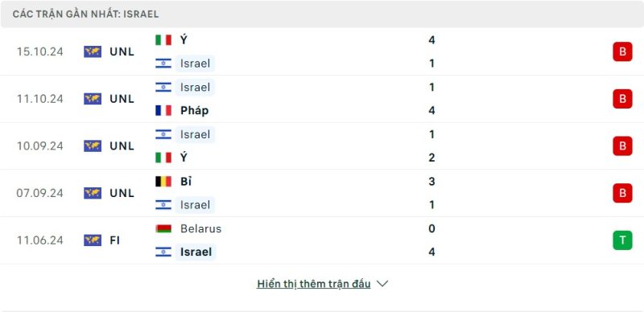Screen dimensions: 644x312
Task: Click the world map icon for the 10.09.24 match
Action: (x=93, y=146)
